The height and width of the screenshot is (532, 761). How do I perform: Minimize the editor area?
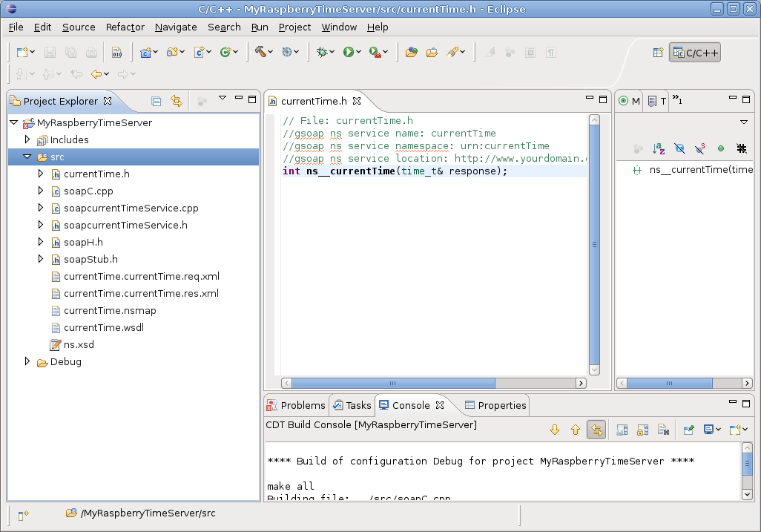[x=590, y=98]
